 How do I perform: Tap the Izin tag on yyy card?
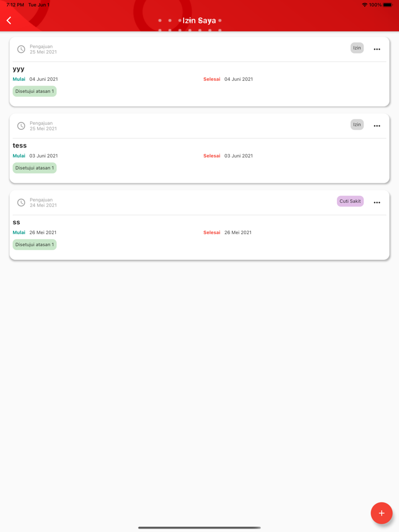[x=357, y=48]
